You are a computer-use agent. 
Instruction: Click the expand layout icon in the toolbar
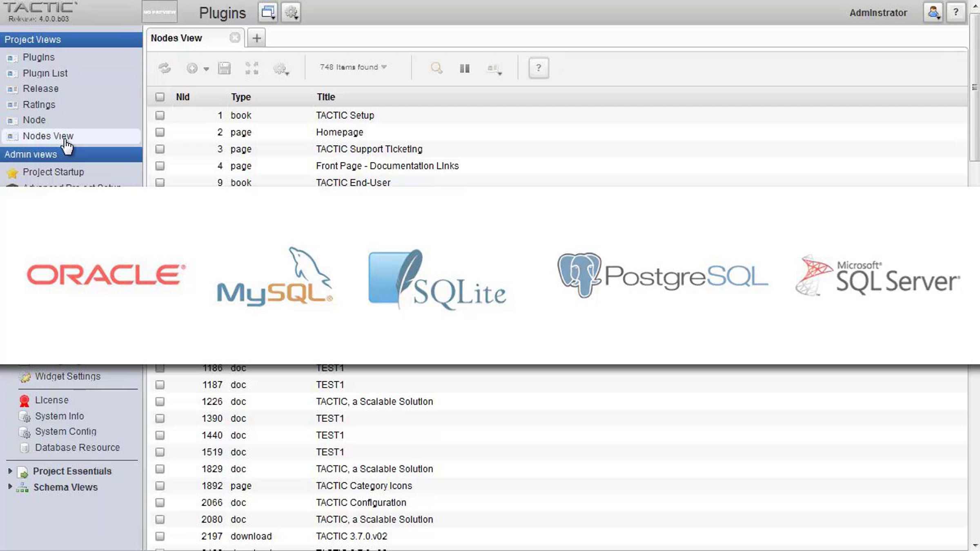pyautogui.click(x=252, y=68)
